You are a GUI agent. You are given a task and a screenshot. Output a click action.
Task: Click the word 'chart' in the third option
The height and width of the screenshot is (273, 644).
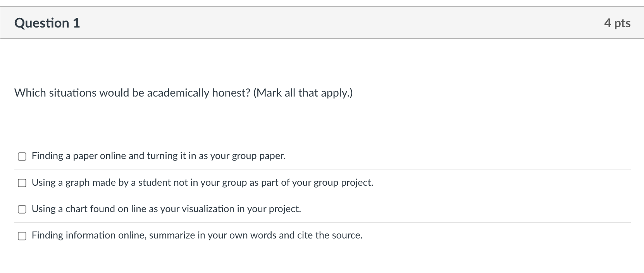coord(76,209)
